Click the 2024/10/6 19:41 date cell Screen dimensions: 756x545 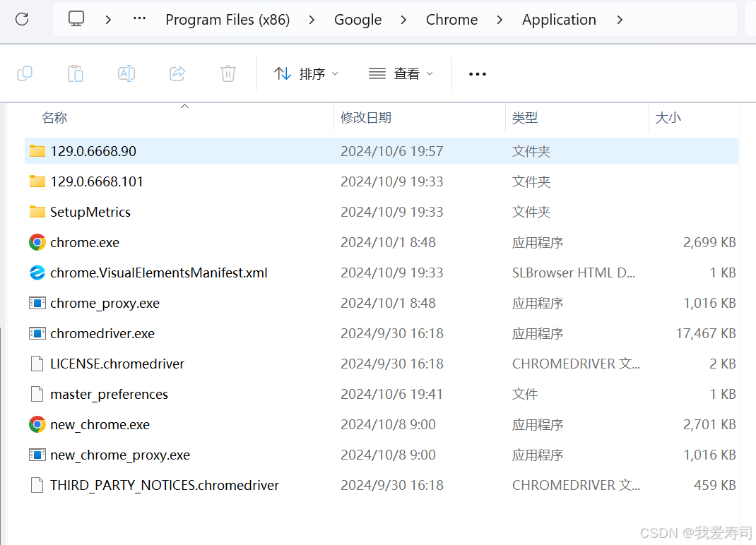[391, 394]
